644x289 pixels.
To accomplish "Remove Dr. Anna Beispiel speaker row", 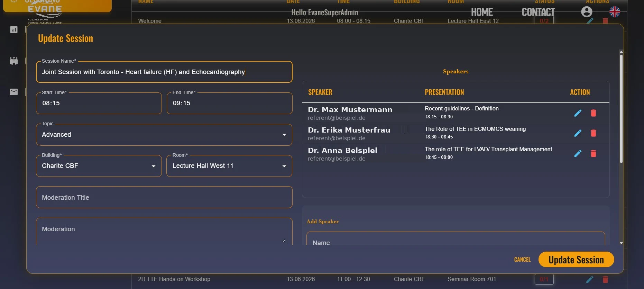I will [594, 154].
